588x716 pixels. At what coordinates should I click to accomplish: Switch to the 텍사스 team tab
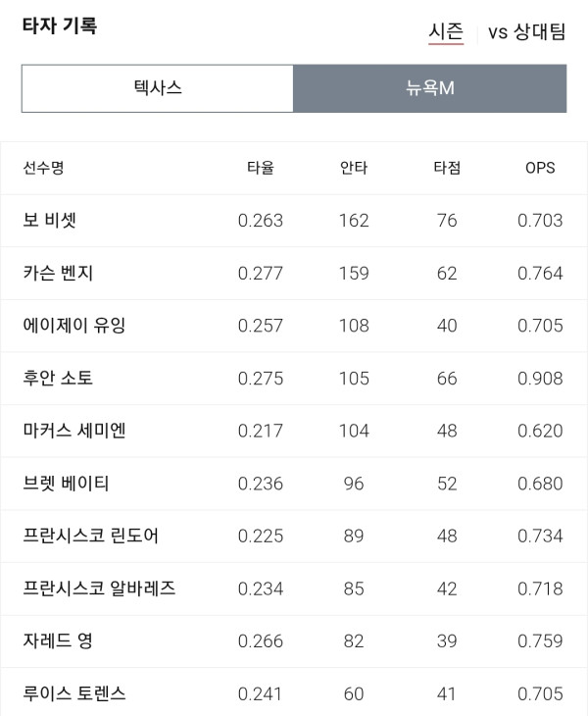tap(158, 88)
